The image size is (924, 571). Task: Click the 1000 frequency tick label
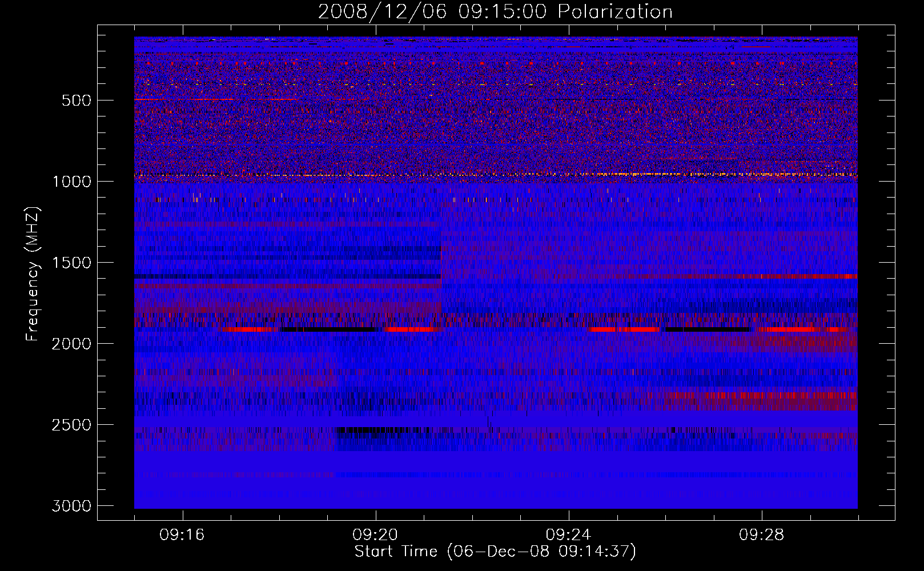tap(71, 182)
